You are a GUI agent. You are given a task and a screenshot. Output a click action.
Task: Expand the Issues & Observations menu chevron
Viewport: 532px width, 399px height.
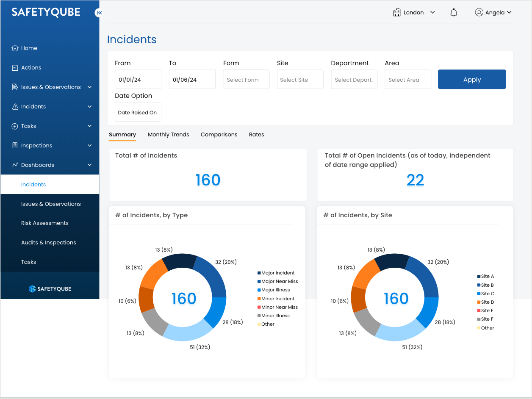click(x=89, y=87)
